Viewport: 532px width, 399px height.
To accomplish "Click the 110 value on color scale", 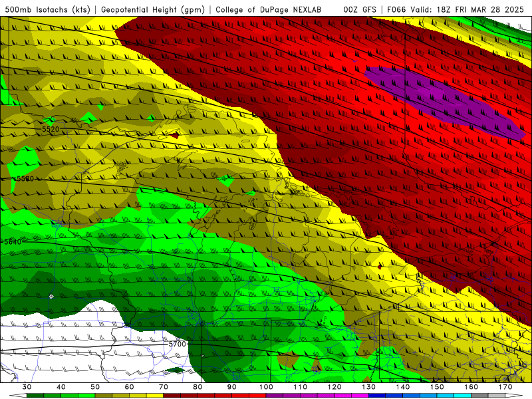I will tap(301, 387).
